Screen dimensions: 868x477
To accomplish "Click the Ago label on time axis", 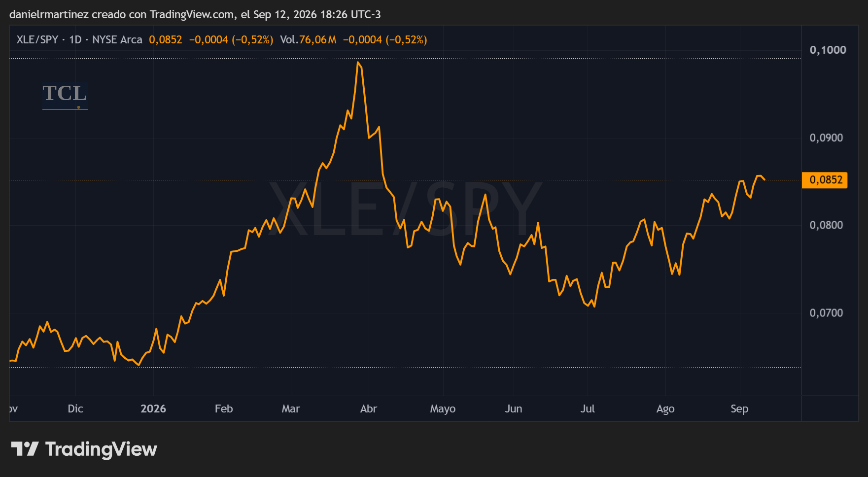I will 665,409.
